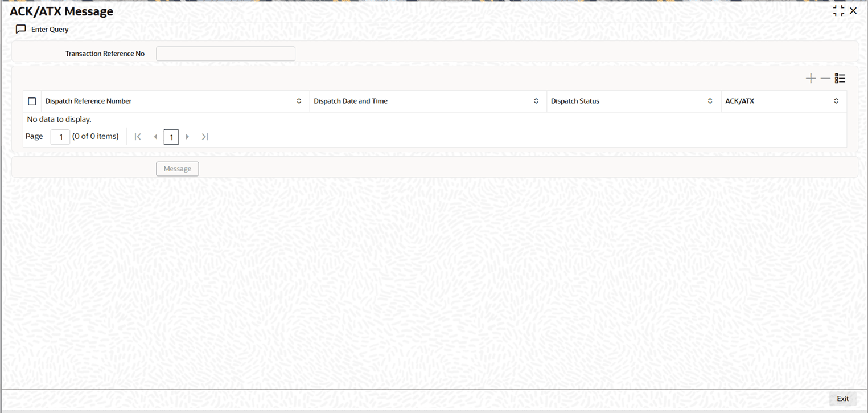Click the Enter Query speech bubble icon
868x413 pixels.
pyautogui.click(x=21, y=29)
